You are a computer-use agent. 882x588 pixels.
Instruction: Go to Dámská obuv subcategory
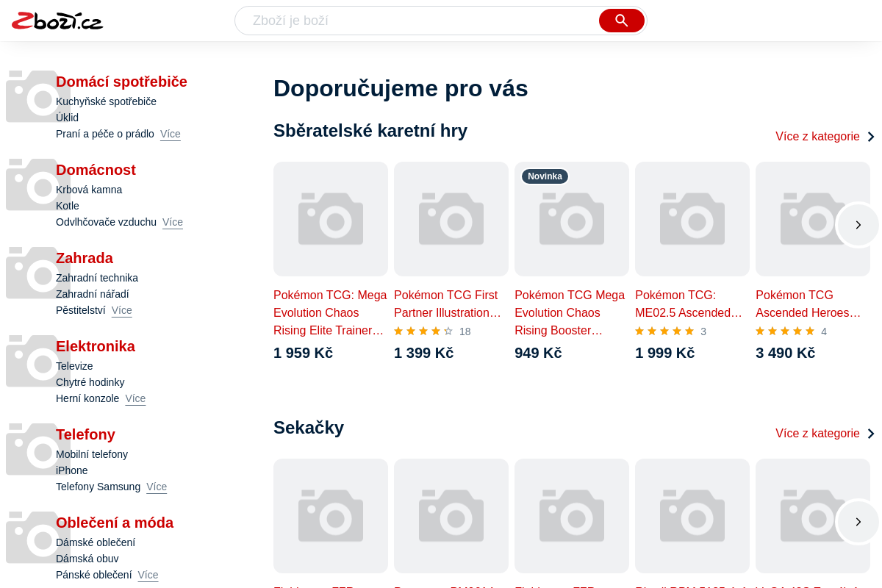tap(87, 559)
